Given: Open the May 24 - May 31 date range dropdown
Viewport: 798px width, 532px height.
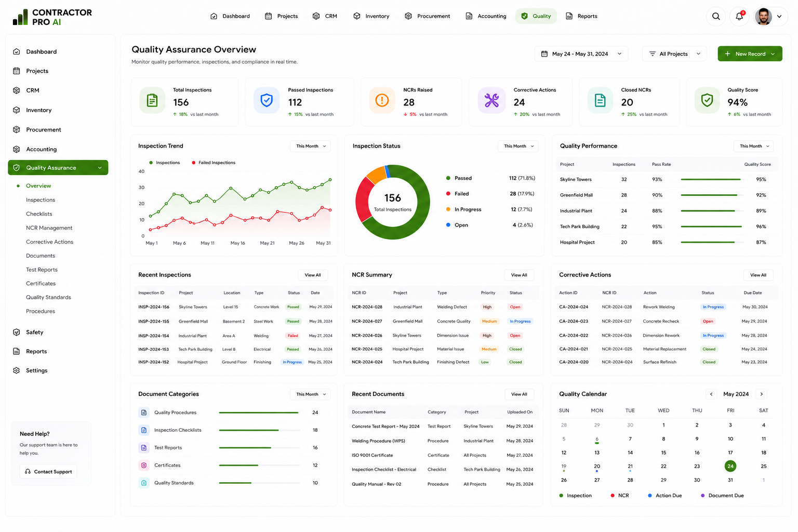Looking at the screenshot, I should [581, 54].
